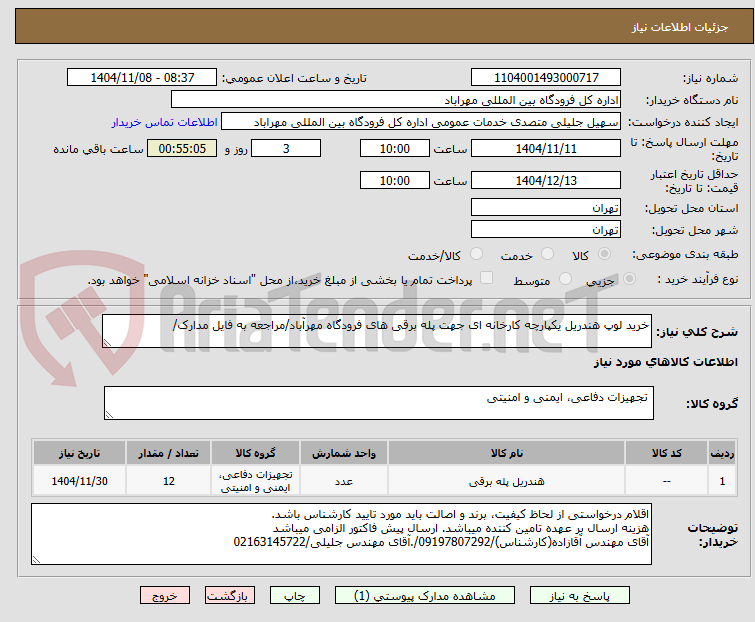Select the جزیی purchase type radio
Viewport: 755px width, 622px height.
coord(629,279)
